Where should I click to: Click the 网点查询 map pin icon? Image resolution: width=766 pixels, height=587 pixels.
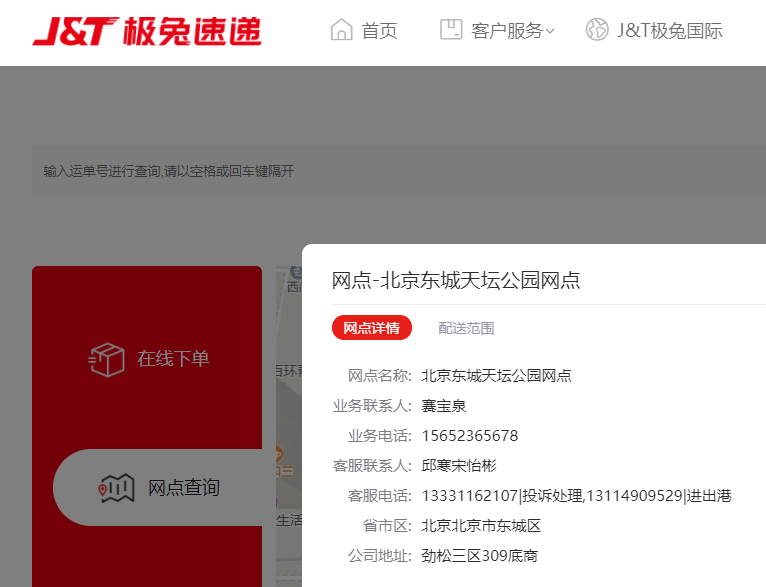point(116,488)
